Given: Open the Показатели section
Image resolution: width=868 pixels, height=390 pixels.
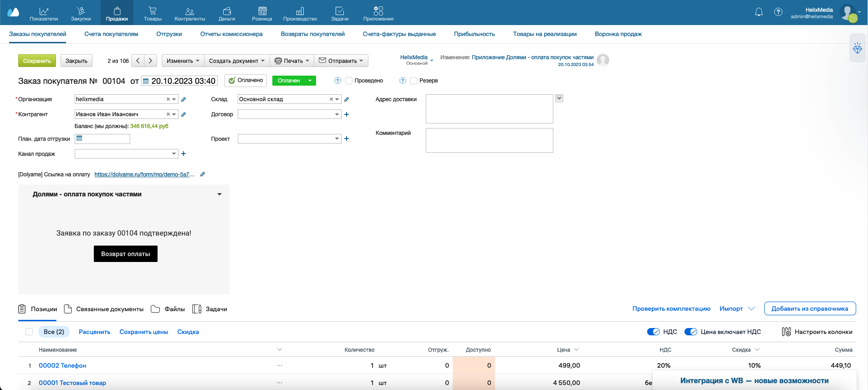Looking at the screenshot, I should 44,14.
